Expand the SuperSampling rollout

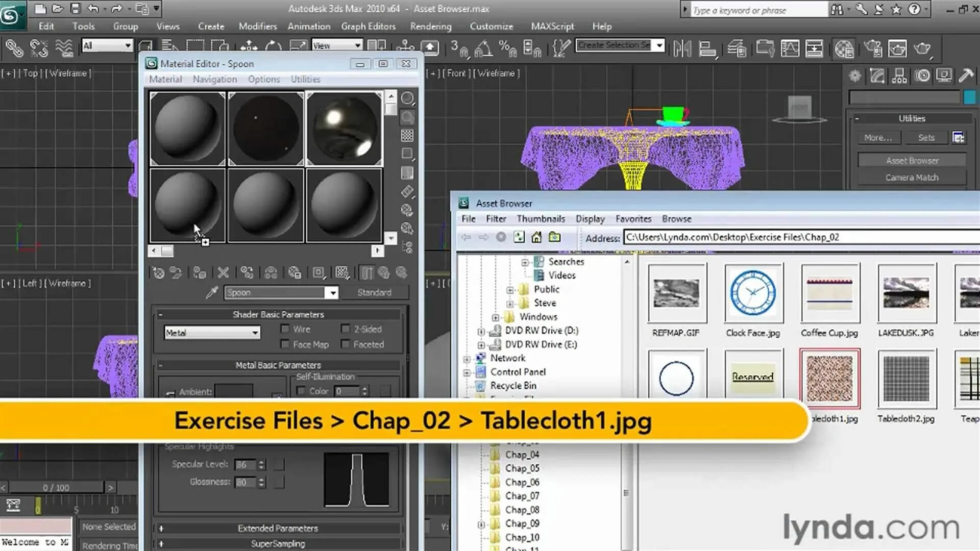tap(161, 544)
